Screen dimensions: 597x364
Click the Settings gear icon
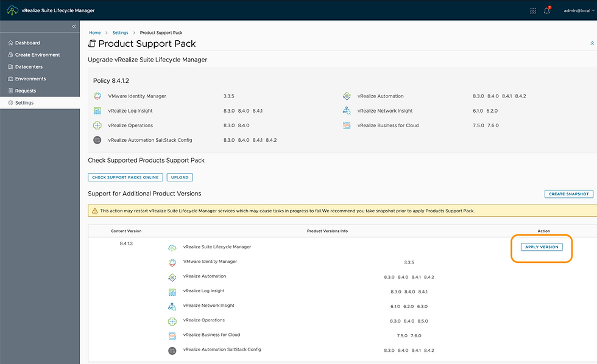coord(11,103)
